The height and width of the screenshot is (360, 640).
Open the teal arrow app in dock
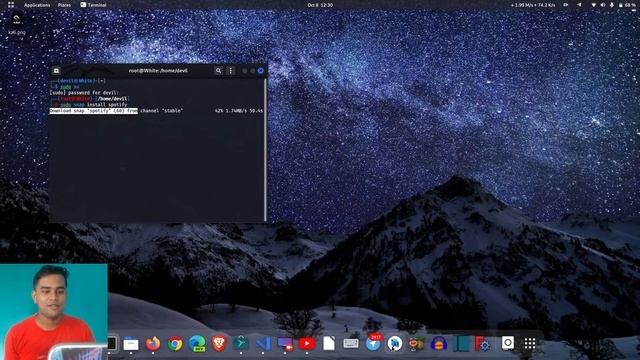click(241, 344)
